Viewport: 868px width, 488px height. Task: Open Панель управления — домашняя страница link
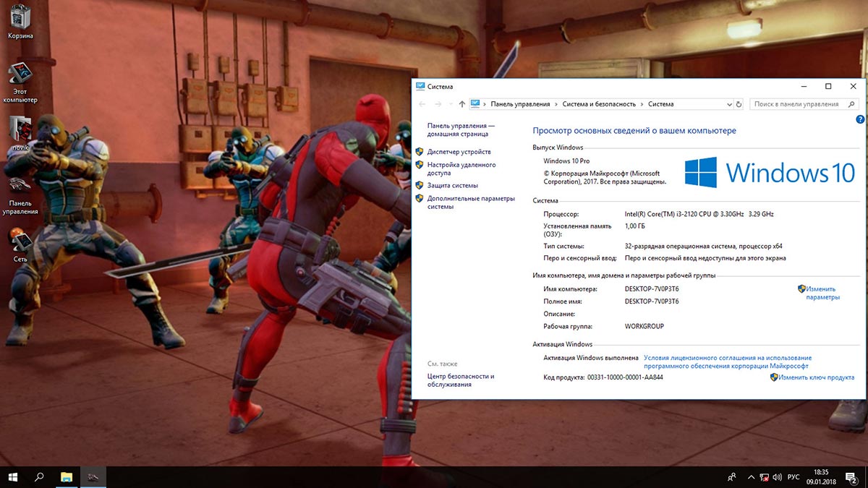point(461,129)
